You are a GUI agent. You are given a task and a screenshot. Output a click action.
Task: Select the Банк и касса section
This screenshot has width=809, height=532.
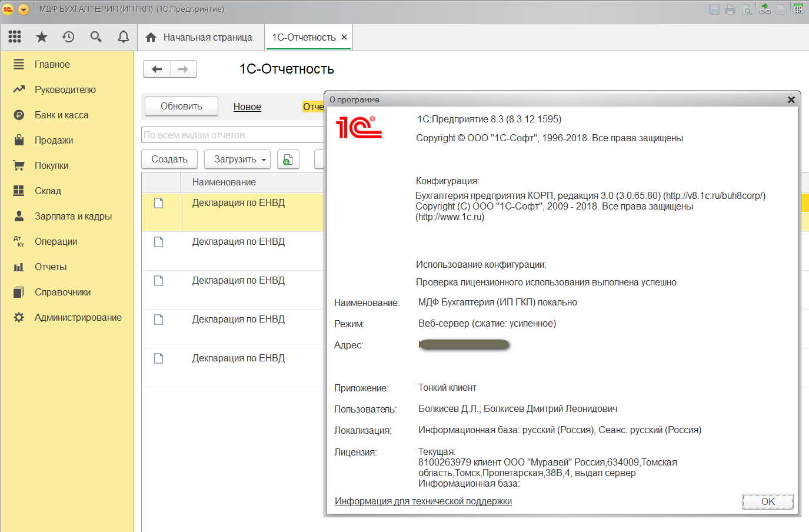(61, 115)
